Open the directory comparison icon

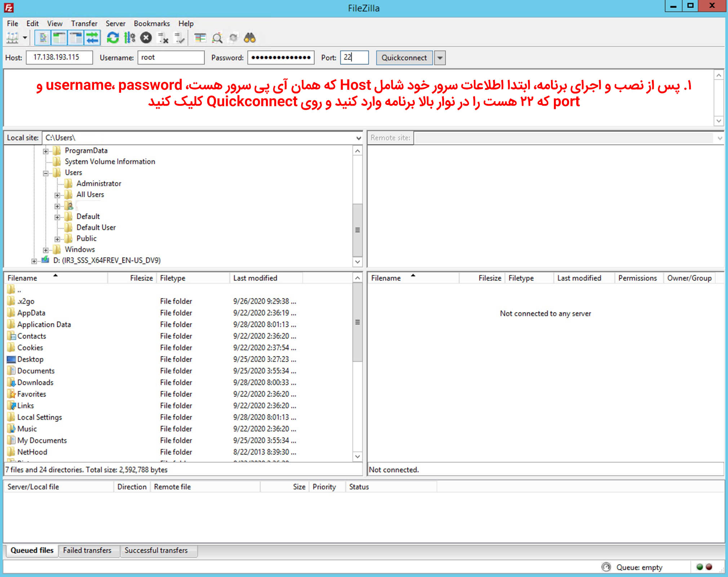coord(217,38)
